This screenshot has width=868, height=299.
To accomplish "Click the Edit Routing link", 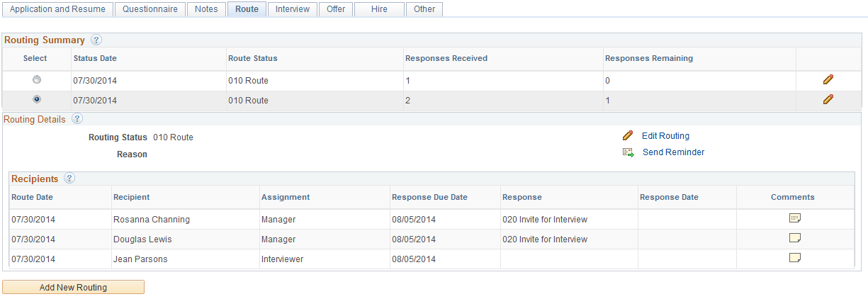I will [x=665, y=136].
